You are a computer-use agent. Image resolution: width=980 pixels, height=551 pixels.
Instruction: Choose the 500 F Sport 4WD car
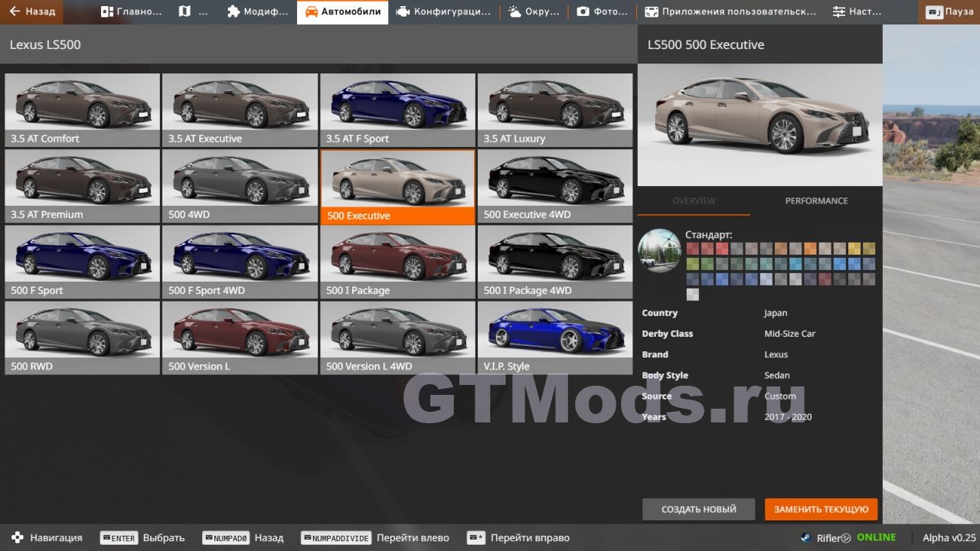(x=240, y=262)
